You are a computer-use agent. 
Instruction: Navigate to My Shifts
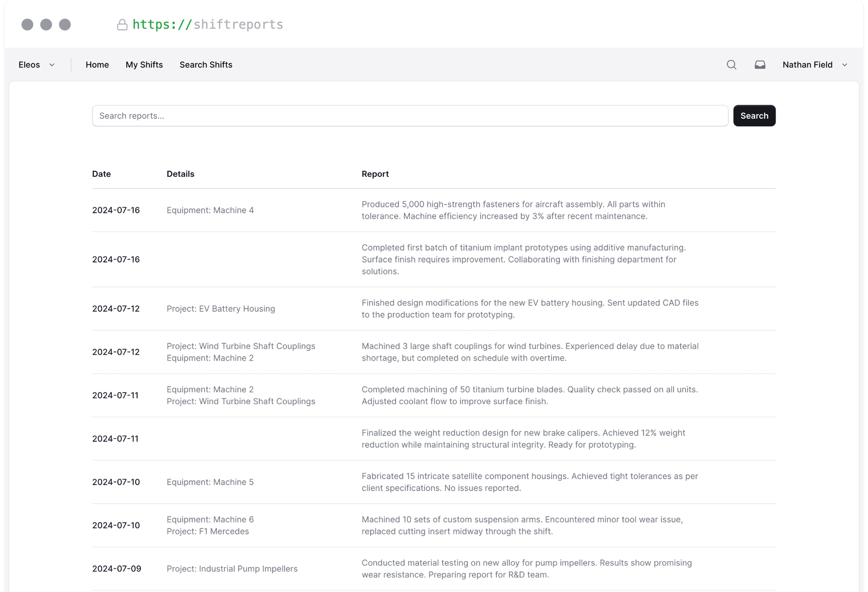click(x=144, y=64)
